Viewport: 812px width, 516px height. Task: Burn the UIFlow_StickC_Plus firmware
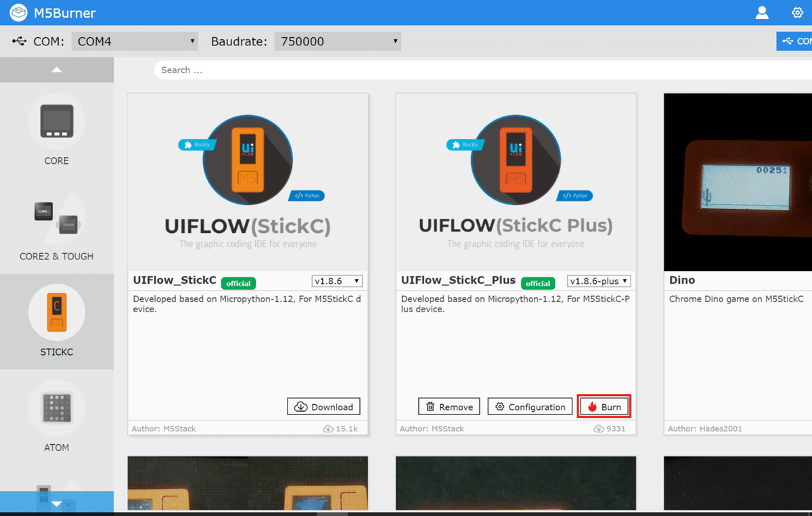[604, 406]
